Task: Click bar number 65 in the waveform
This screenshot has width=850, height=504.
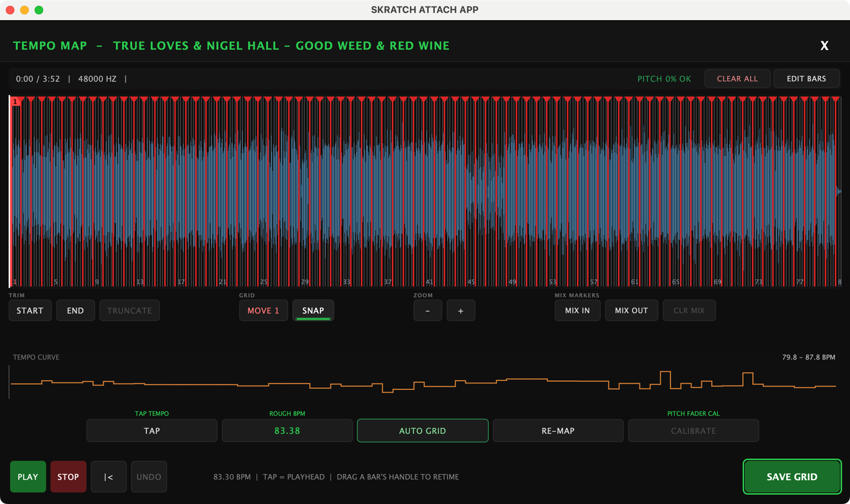Action: pyautogui.click(x=676, y=282)
